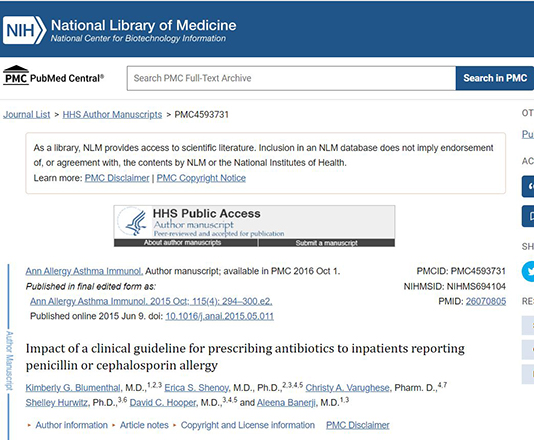
Task: Focus the Search PMC Full-Text Archive field
Action: click(291, 78)
